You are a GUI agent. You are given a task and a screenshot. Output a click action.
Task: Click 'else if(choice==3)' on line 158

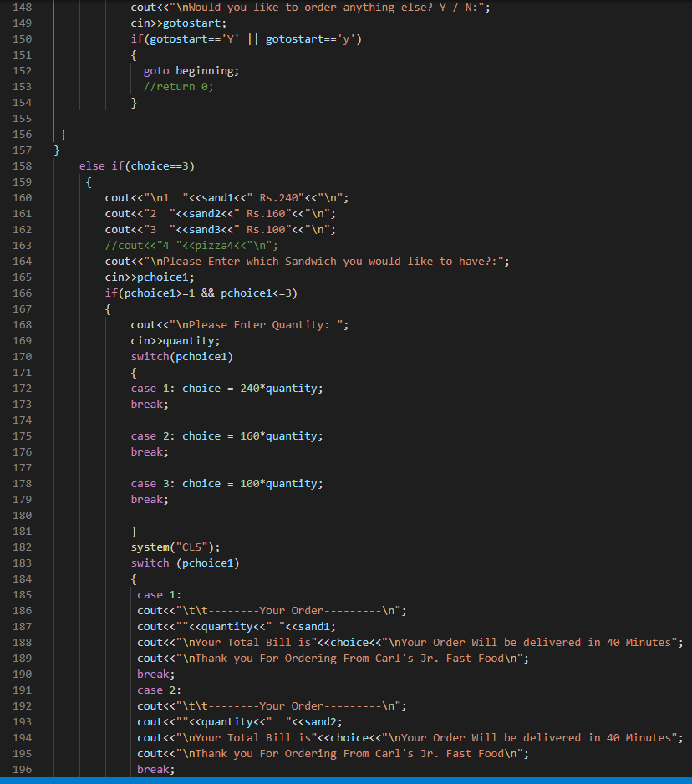[x=137, y=166]
